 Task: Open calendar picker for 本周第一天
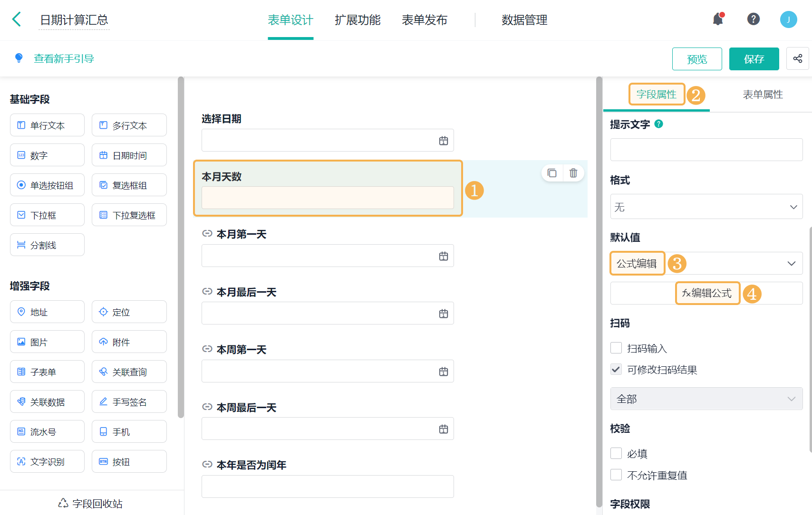point(444,372)
